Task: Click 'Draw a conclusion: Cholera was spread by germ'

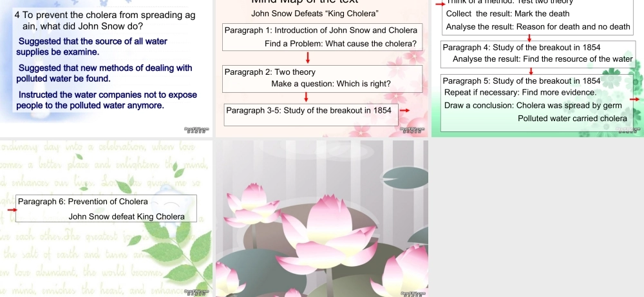Action: point(533,106)
